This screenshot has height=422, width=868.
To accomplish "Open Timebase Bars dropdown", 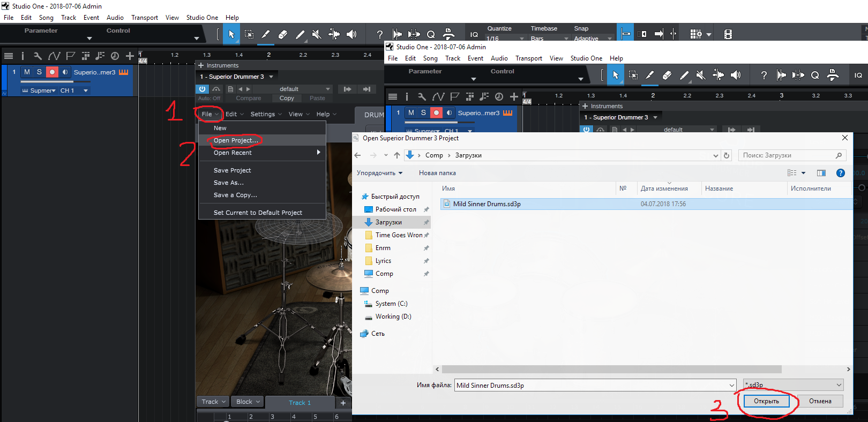I will [550, 39].
